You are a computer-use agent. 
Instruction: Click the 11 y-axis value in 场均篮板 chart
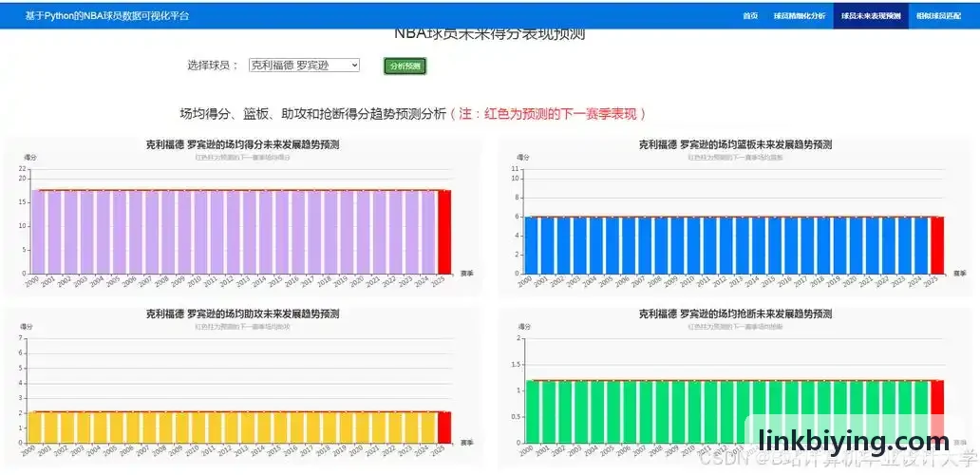(x=516, y=169)
